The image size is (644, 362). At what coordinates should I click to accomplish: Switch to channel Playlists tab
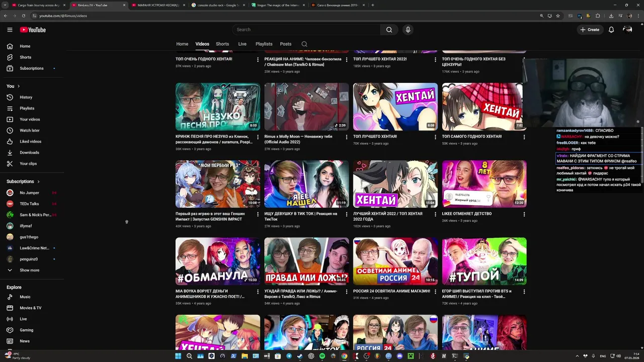point(264,44)
